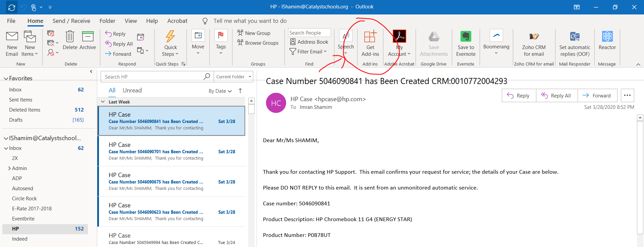This screenshot has height=247, width=644.
Task: Open the Quick Steps dialog launcher
Action: click(183, 64)
